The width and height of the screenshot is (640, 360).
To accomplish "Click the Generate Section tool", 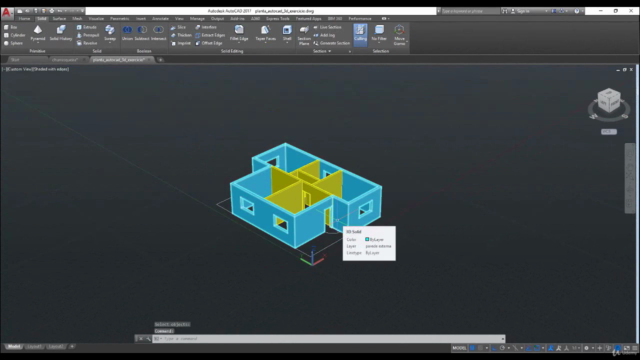I will [332, 43].
